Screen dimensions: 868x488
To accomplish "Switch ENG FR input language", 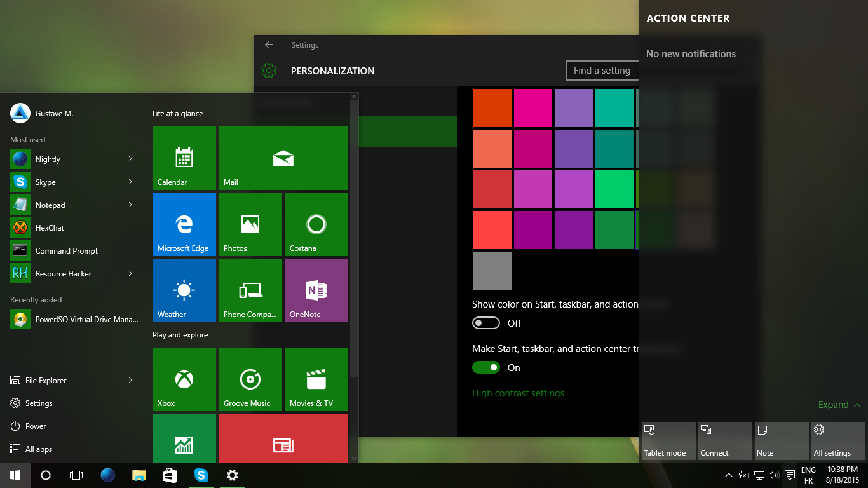I will point(808,475).
